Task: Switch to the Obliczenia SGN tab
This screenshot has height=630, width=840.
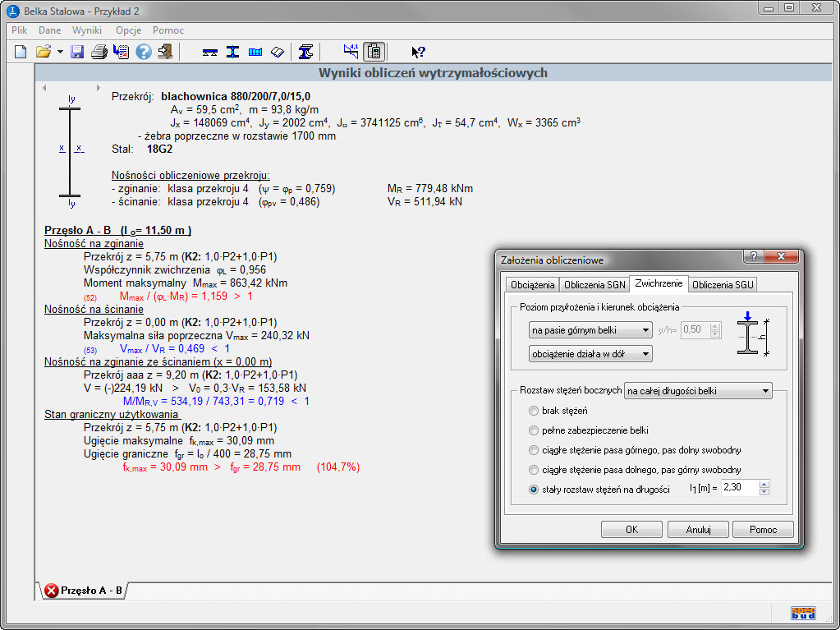Action: coord(594,285)
